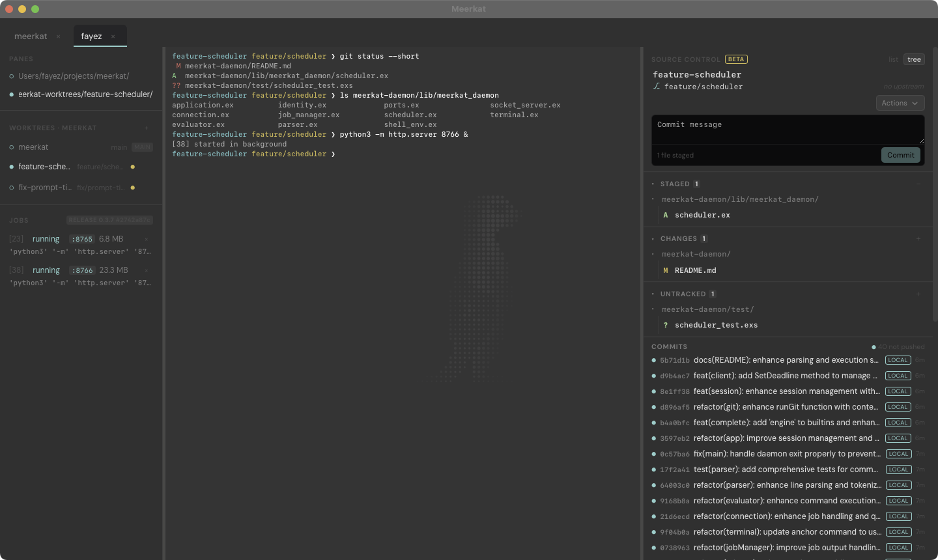The image size is (938, 560).
Task: Open commit 5b71d1b docs(README)
Action: tap(788, 360)
